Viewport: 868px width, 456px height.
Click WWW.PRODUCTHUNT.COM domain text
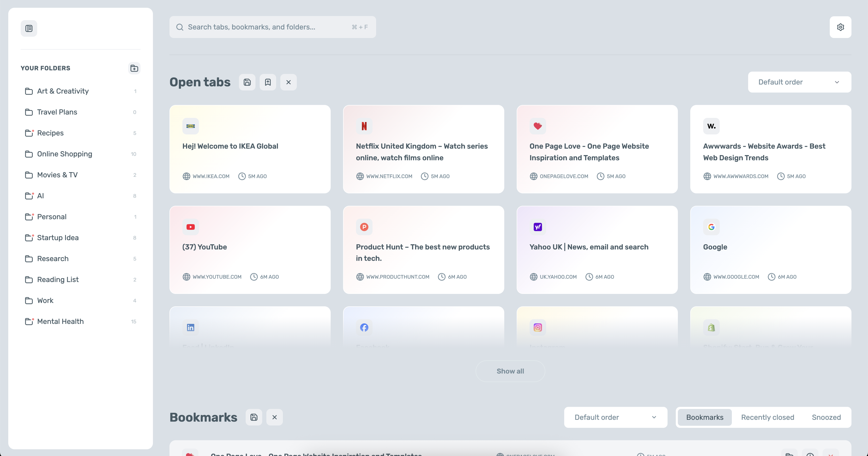[398, 277]
